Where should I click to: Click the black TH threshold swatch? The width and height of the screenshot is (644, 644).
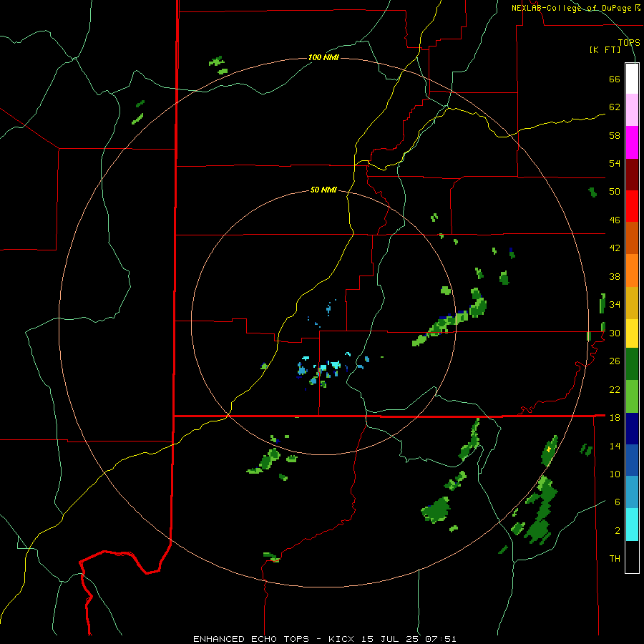click(x=632, y=557)
